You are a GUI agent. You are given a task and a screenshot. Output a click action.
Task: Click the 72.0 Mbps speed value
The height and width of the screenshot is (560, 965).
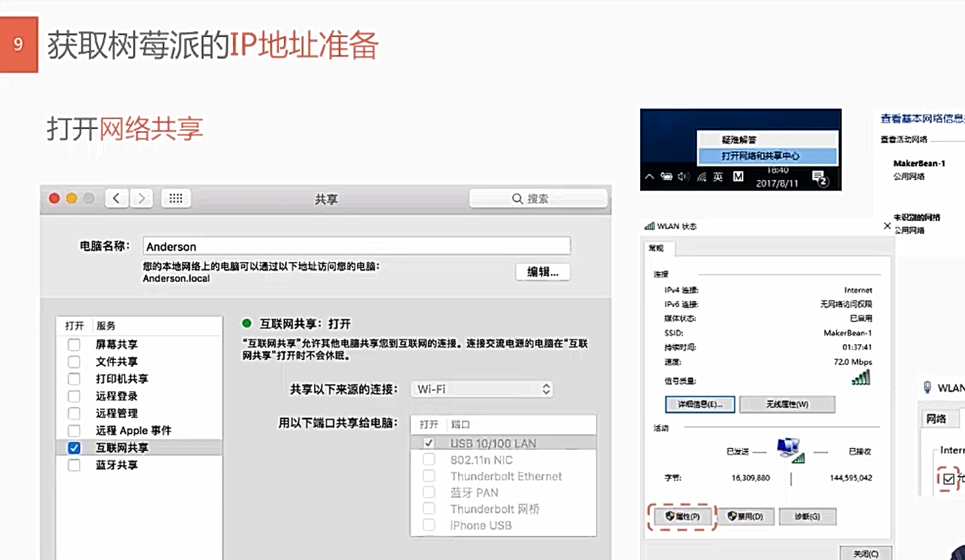click(853, 362)
